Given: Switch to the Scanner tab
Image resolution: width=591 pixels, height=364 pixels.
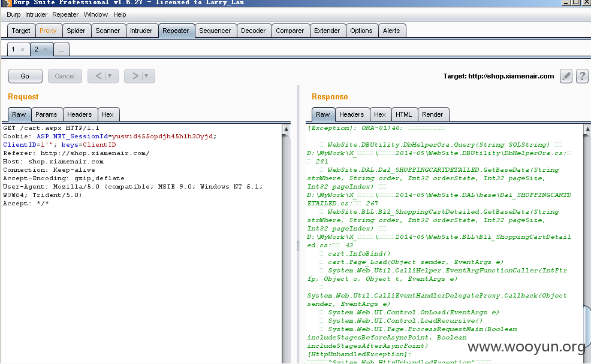Looking at the screenshot, I should pyautogui.click(x=107, y=31).
